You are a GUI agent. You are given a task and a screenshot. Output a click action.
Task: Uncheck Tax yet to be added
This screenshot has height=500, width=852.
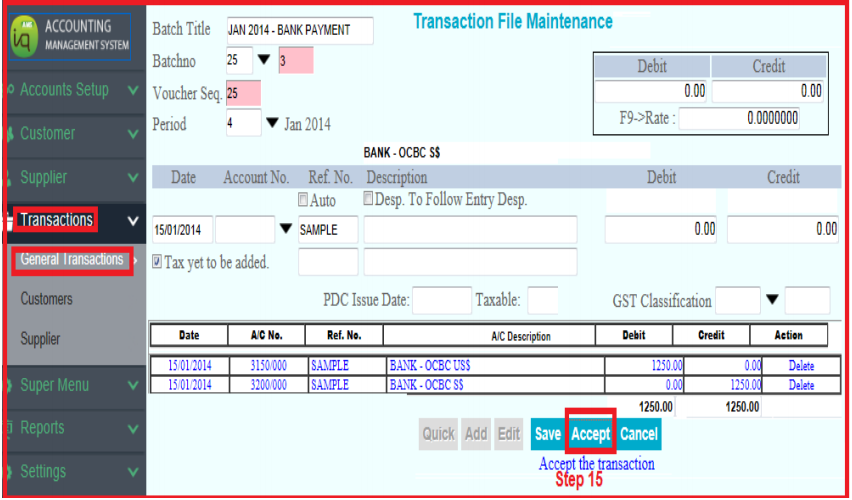click(159, 262)
